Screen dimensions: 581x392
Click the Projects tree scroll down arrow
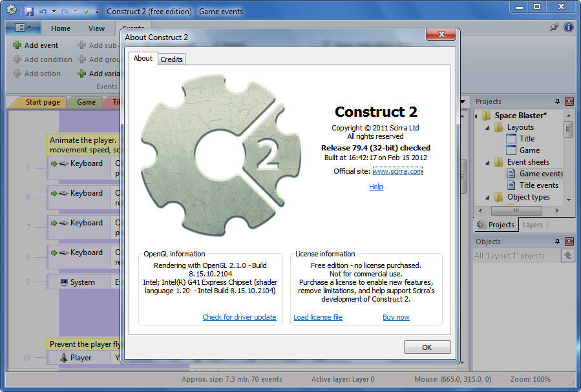pyautogui.click(x=569, y=200)
